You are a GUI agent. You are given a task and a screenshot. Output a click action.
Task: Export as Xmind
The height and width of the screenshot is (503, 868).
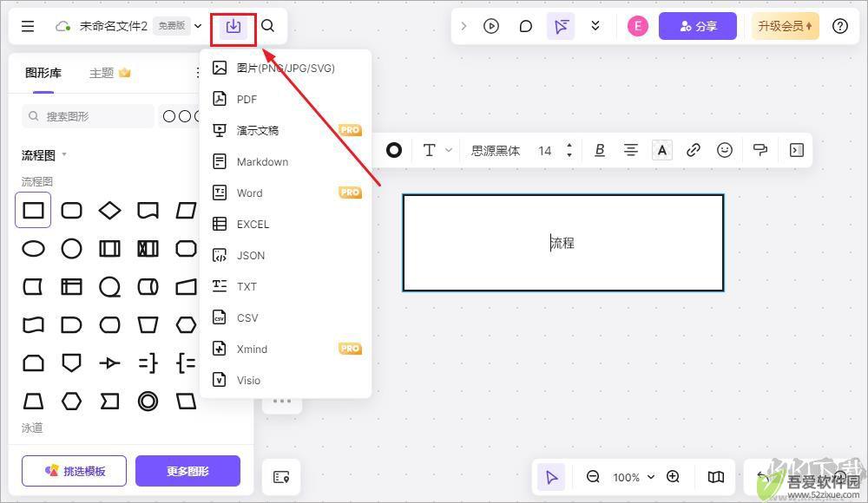[x=285, y=349]
